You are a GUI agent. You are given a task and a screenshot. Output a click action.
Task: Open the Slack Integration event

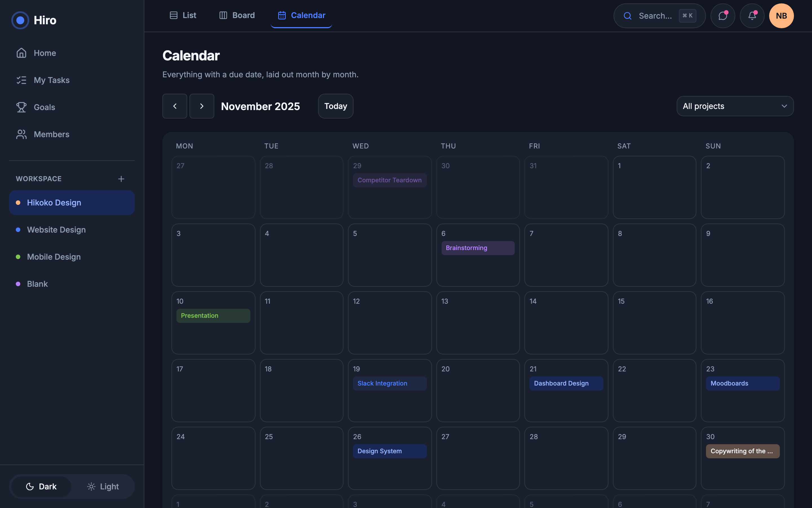pyautogui.click(x=390, y=384)
